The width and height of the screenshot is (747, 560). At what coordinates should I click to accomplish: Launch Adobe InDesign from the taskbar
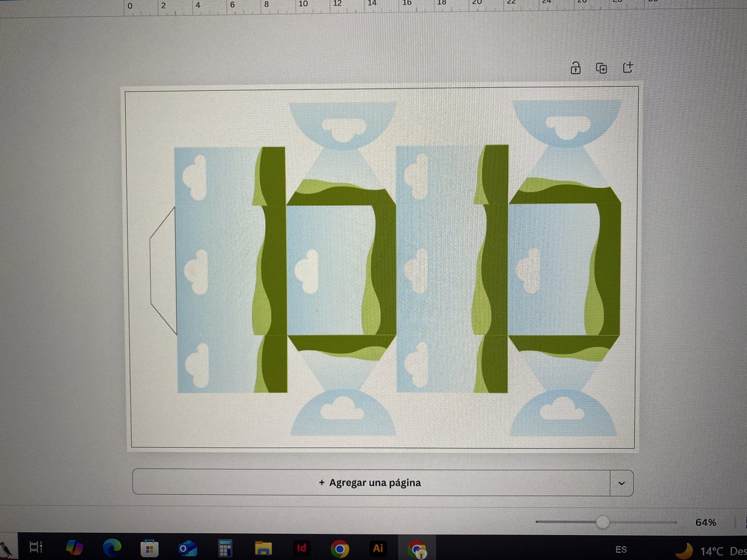pyautogui.click(x=301, y=548)
